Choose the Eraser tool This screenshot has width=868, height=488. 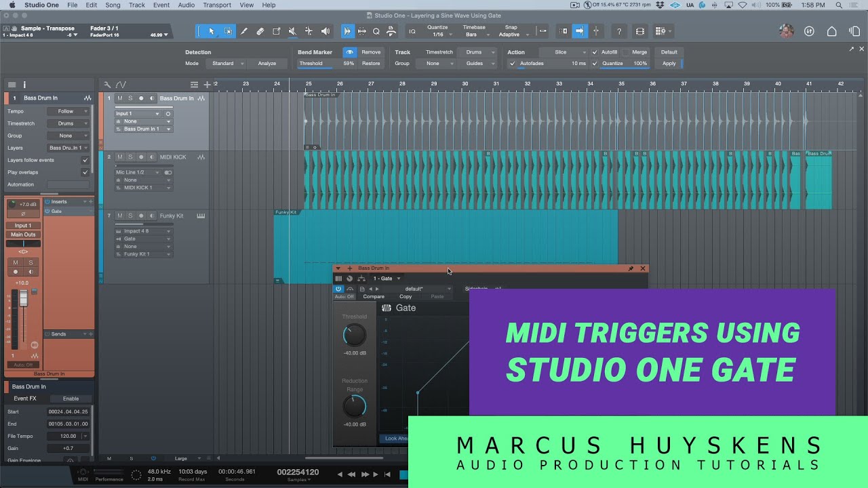[260, 31]
